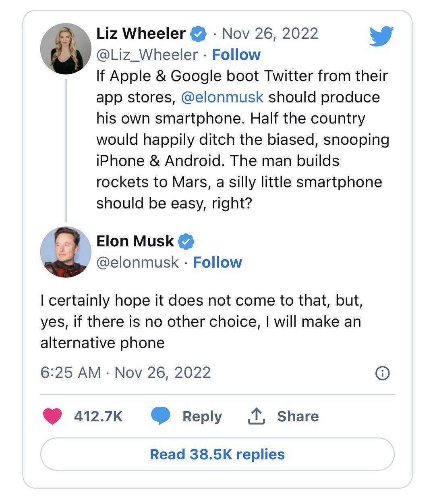This screenshot has height=504, width=435.
Task: Like the tweet with the heart icon
Action: point(52,416)
